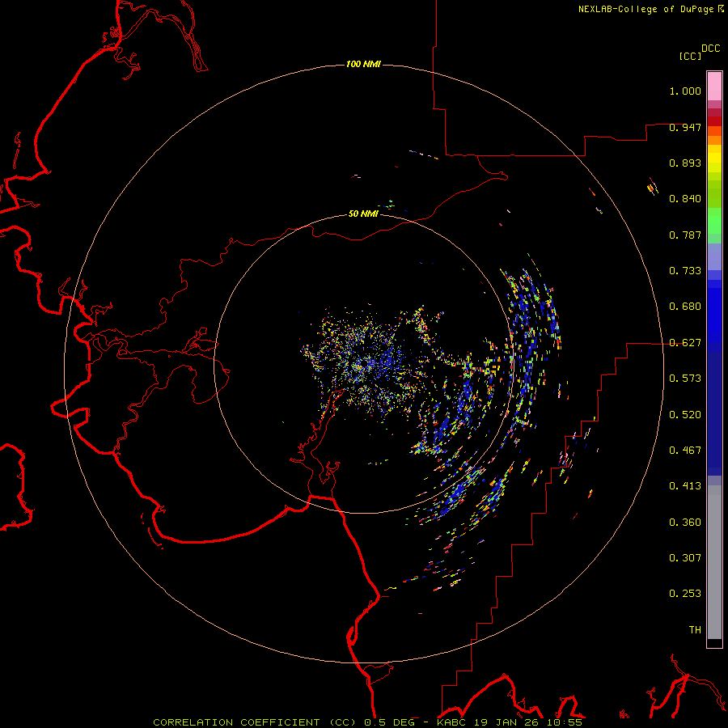This screenshot has width=728, height=728.
Task: Click the 0.360 legend value
Action: 685,523
